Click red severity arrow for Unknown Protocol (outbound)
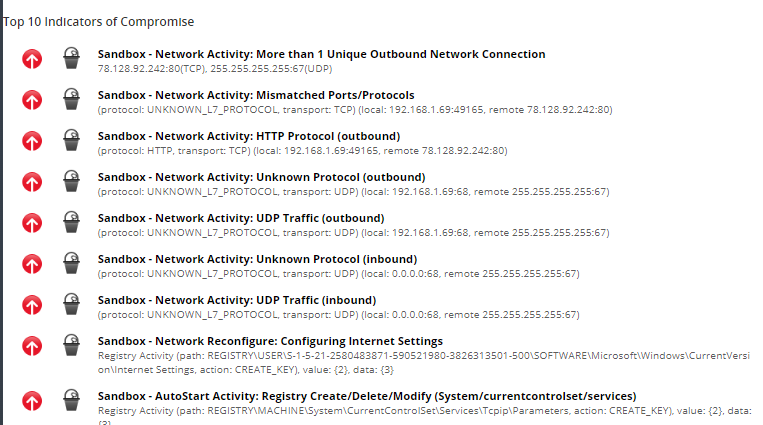Screen dimensions: 763x425 point(32,182)
